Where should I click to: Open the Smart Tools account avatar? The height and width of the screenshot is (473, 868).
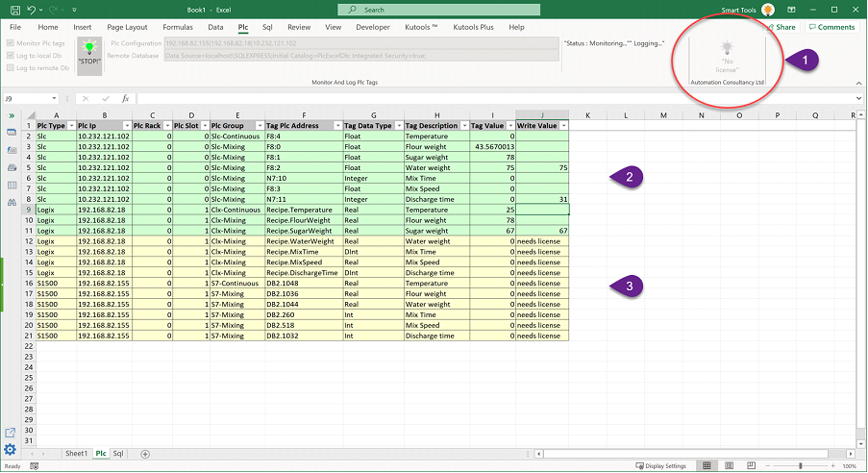768,10
